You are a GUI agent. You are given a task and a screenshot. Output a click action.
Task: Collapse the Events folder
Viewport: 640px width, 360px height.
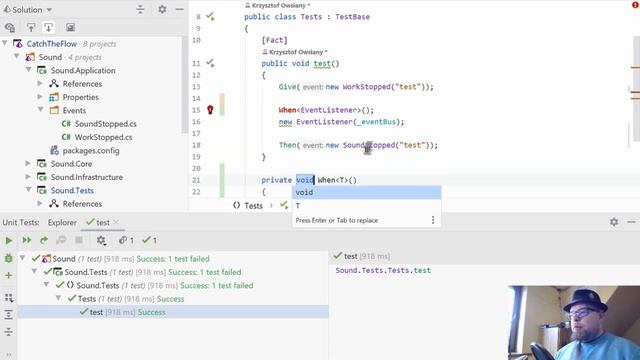40,110
